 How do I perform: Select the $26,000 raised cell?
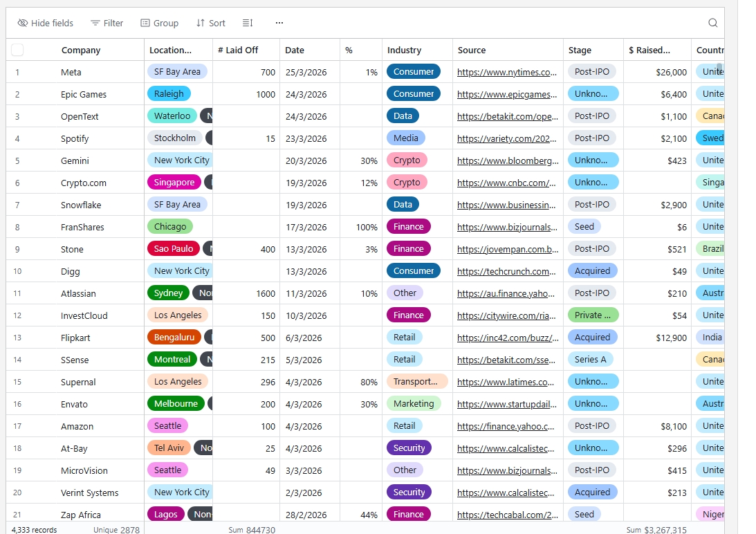click(x=657, y=73)
